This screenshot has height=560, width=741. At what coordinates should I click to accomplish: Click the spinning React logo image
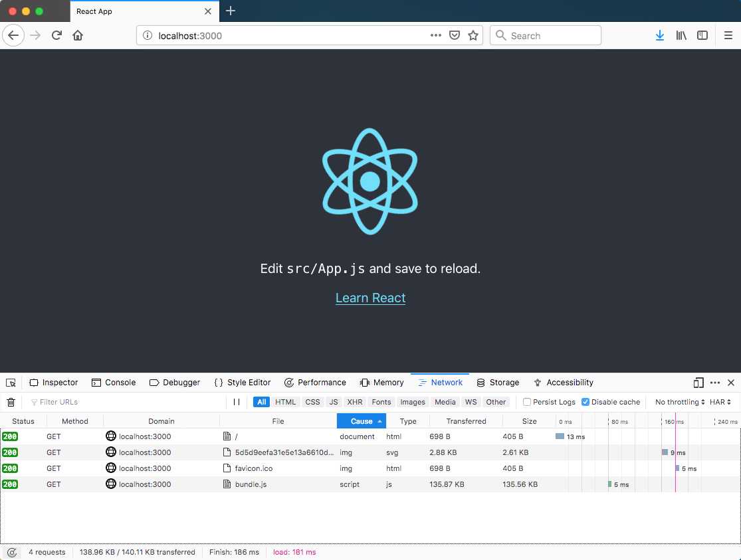pos(370,181)
